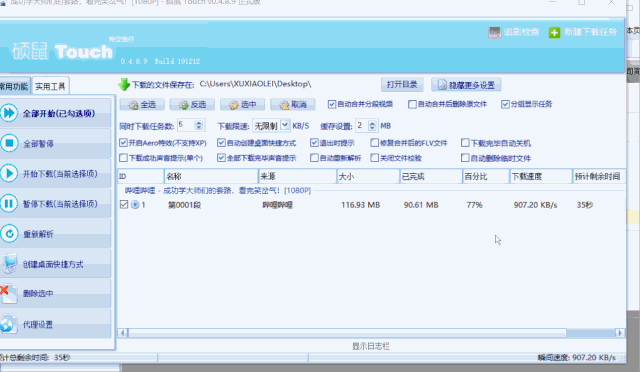Switch to the 实用工具 tab
The width and height of the screenshot is (640, 372).
click(50, 86)
